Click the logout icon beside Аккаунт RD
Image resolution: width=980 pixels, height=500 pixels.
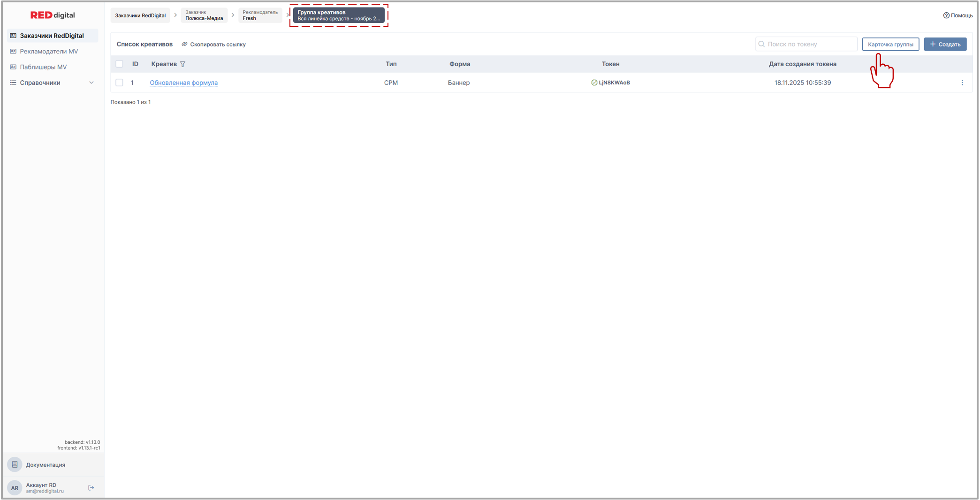(91, 488)
